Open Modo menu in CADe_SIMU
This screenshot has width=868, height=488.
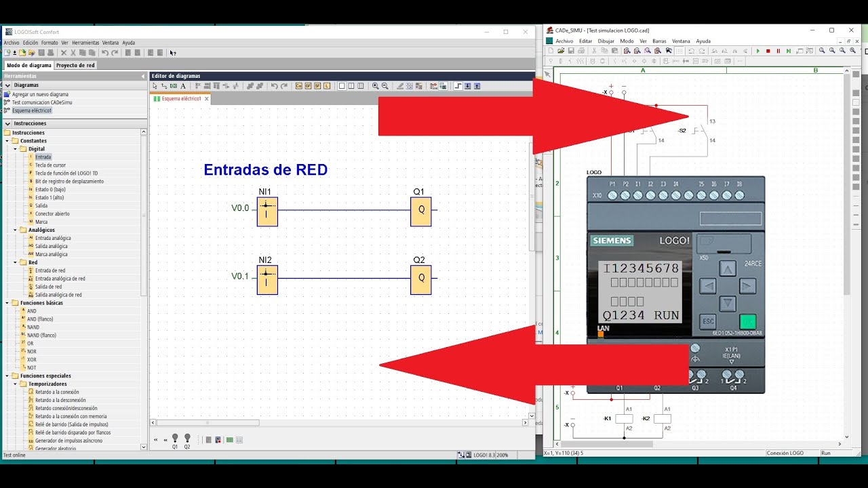click(627, 41)
